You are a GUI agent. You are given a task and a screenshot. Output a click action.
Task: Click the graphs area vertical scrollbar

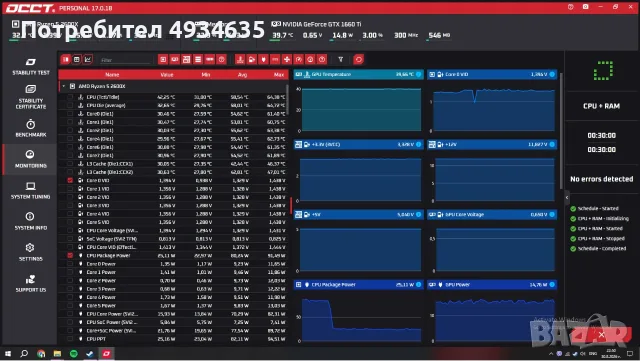562,131
